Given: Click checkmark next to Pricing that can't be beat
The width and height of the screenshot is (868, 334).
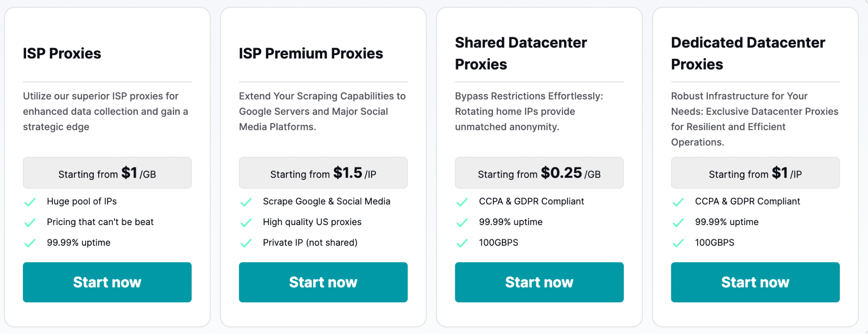Looking at the screenshot, I should point(30,223).
